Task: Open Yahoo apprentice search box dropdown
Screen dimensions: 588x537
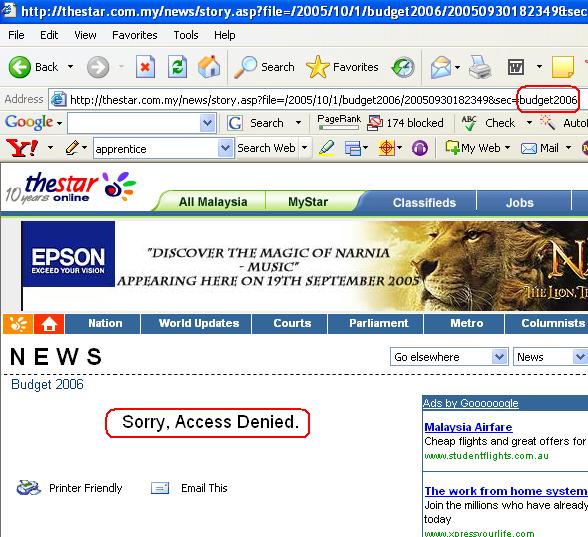Action: coord(225,148)
